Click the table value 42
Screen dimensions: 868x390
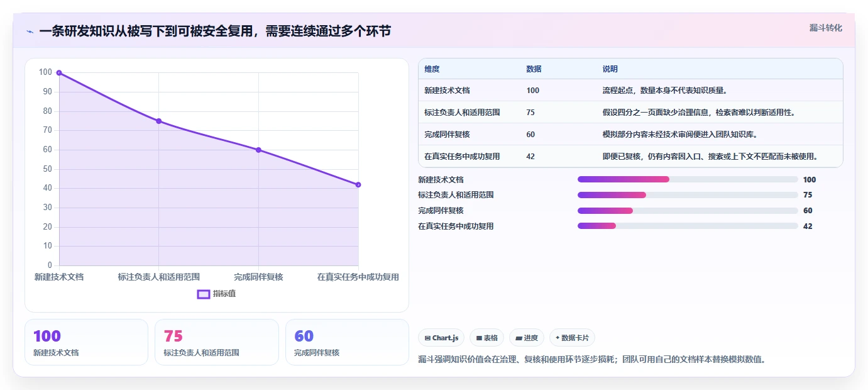coord(530,157)
